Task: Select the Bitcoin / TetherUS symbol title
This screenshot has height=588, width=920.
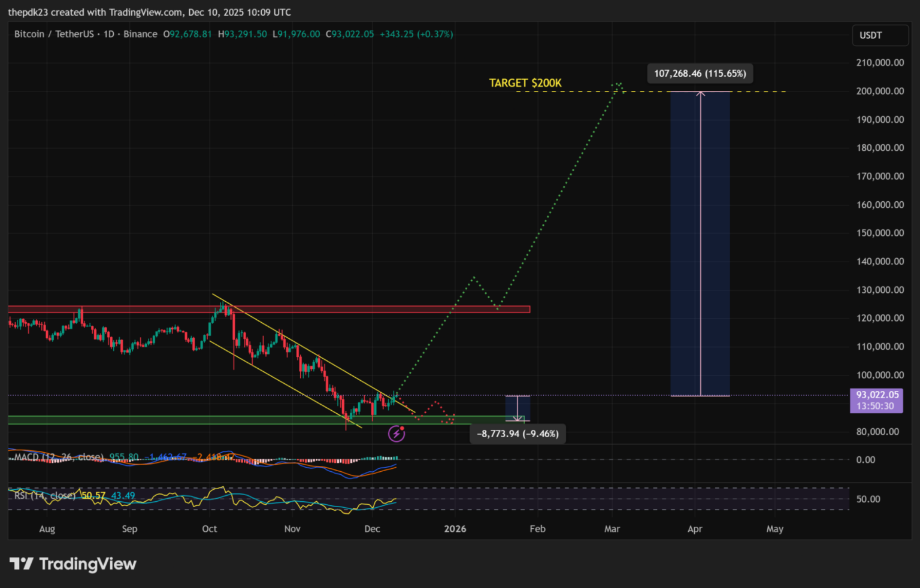Action: 54,34
